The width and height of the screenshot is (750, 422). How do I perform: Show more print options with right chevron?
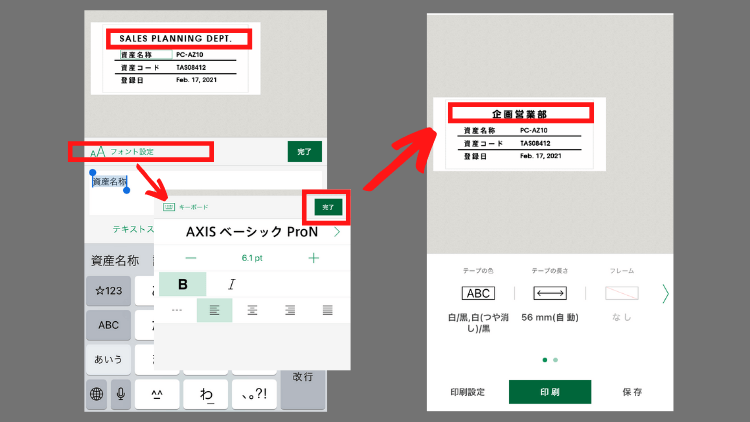pyautogui.click(x=665, y=294)
